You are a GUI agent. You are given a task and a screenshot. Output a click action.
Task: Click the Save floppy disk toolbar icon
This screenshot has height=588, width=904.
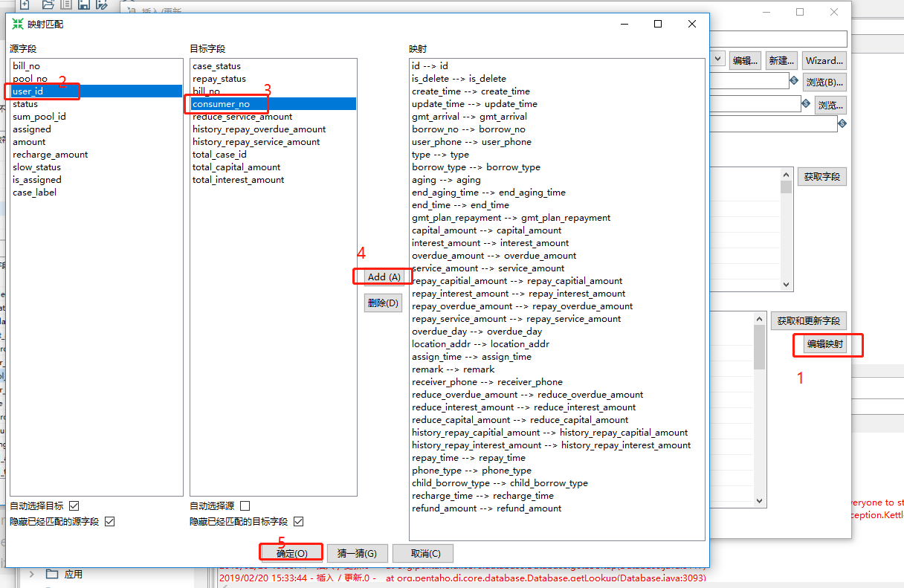click(x=83, y=4)
